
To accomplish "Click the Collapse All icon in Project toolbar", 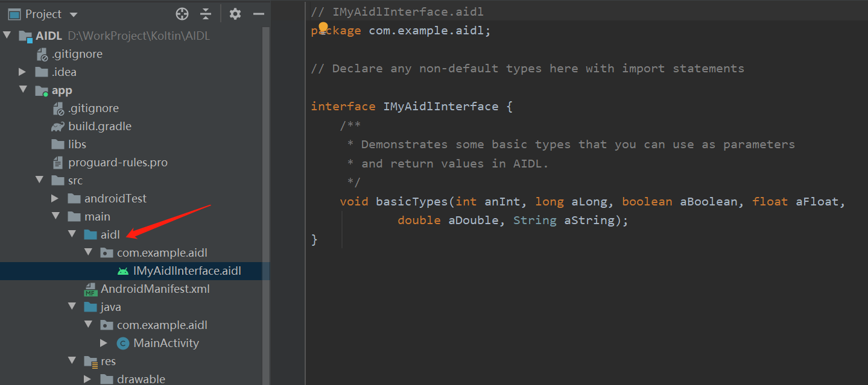I will coord(206,14).
